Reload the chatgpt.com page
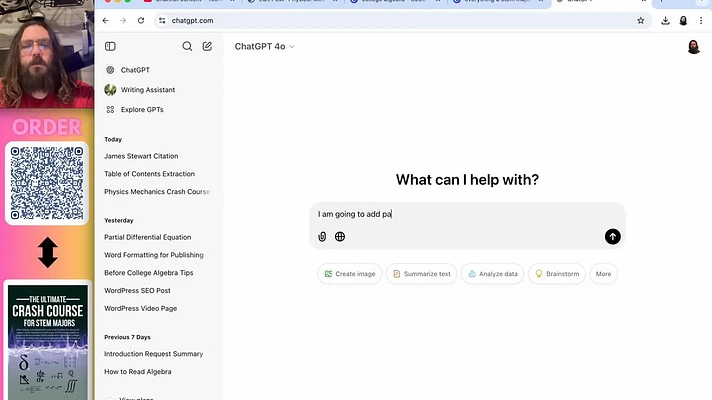Viewport: 712px width, 400px height. click(x=141, y=20)
